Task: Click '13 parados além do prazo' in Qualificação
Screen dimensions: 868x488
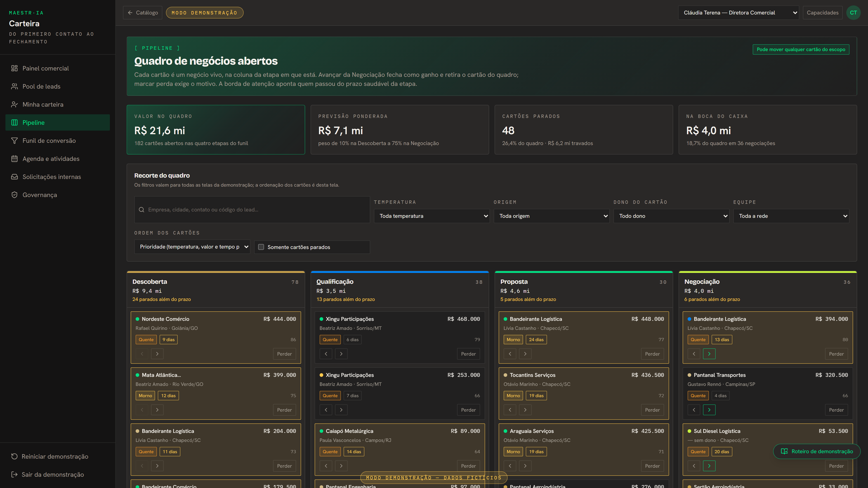Action: click(x=345, y=299)
